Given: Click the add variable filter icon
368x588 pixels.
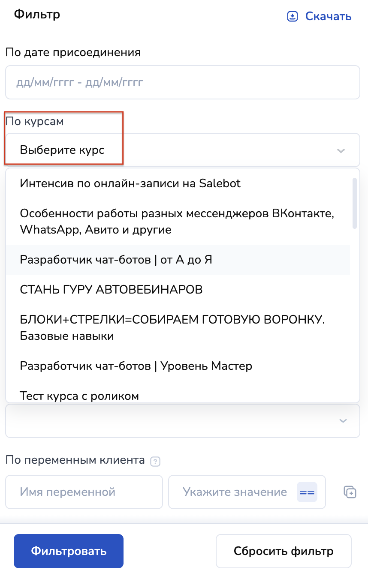Looking at the screenshot, I should [x=350, y=492].
